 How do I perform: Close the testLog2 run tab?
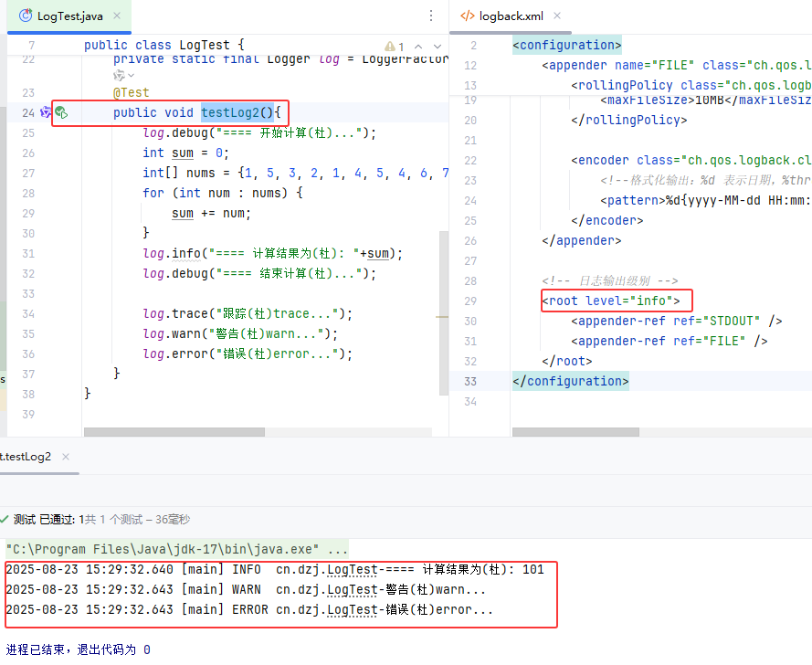67,457
